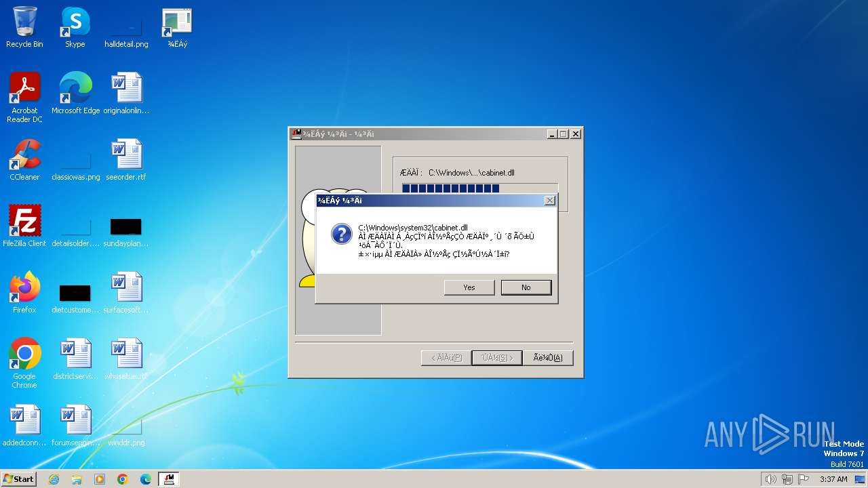This screenshot has height=488, width=868.
Task: Click the installer file progress bar
Action: [x=480, y=189]
